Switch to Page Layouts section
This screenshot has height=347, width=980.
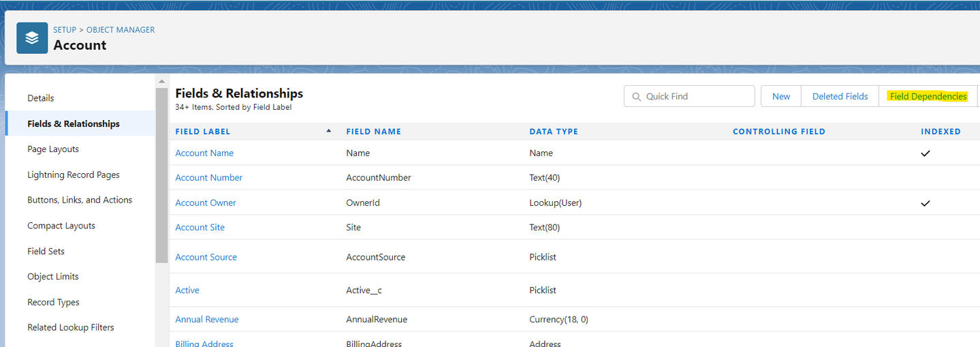(53, 149)
